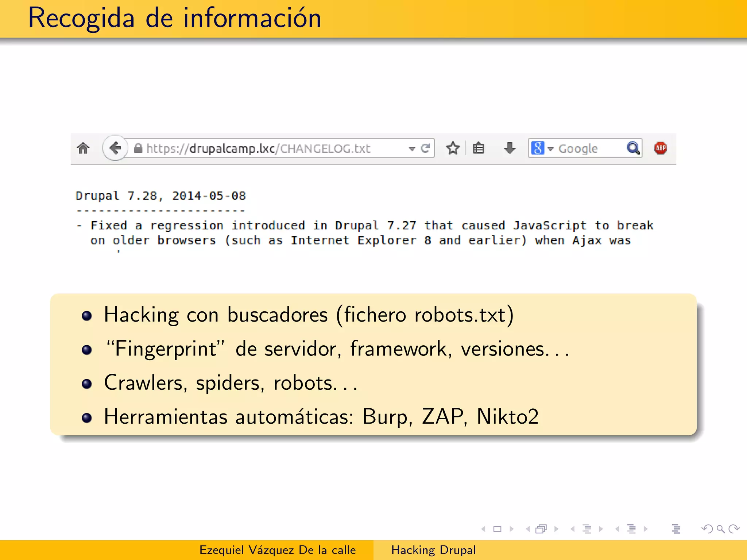
Task: Click the footer title Hacking Drupal
Action: 434,550
